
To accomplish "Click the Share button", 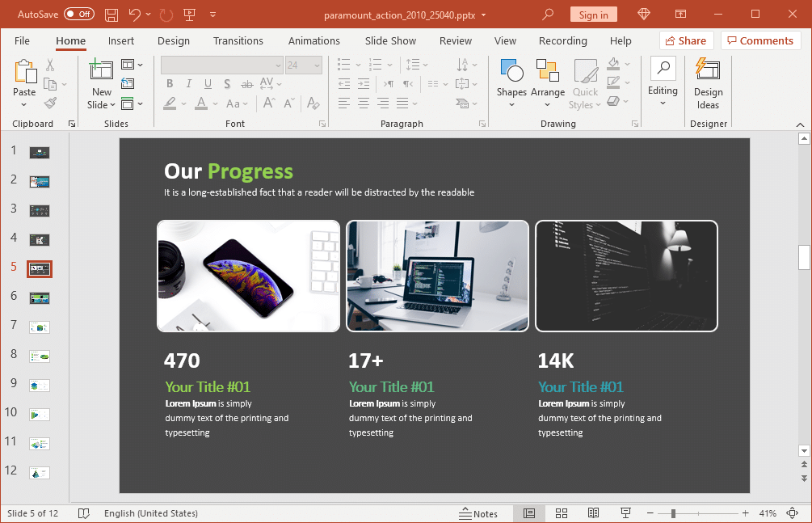I will (684, 40).
